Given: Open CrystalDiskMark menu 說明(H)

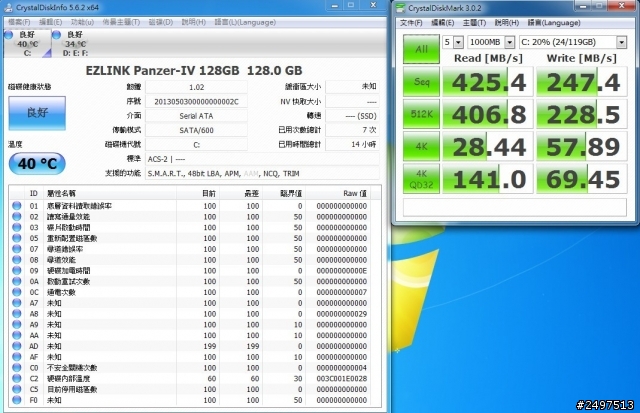Looking at the screenshot, I should click(x=507, y=23).
